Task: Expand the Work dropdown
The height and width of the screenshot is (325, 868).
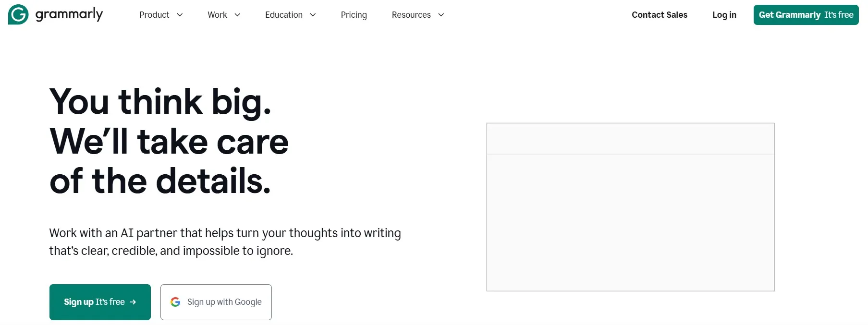Action: click(238, 15)
